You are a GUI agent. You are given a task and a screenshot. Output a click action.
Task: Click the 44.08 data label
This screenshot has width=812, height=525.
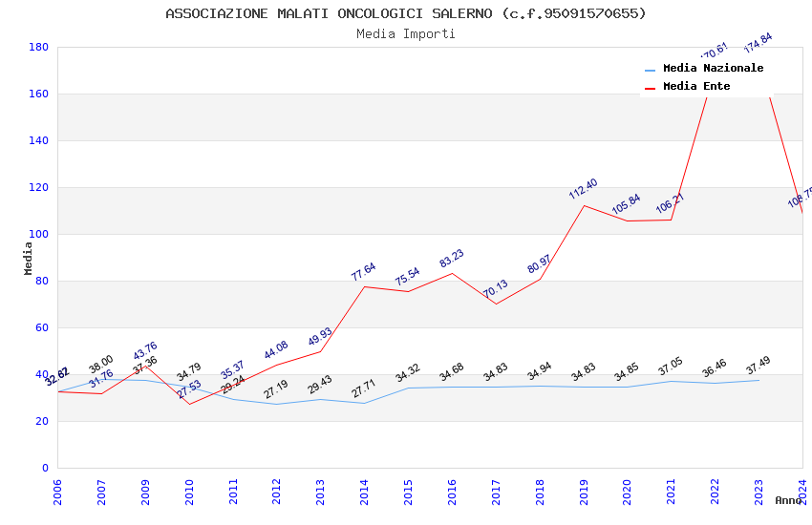276,350
